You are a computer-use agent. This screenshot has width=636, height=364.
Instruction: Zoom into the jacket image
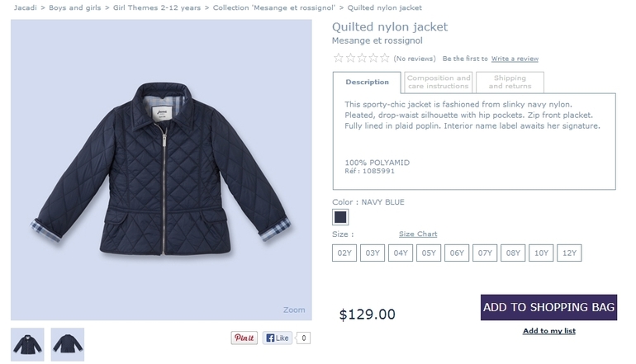point(294,310)
